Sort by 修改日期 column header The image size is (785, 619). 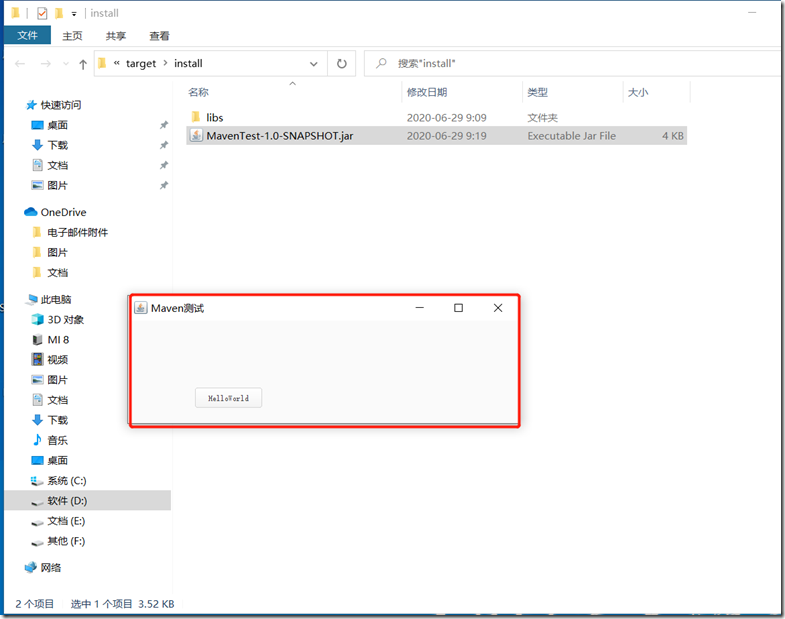(427, 92)
